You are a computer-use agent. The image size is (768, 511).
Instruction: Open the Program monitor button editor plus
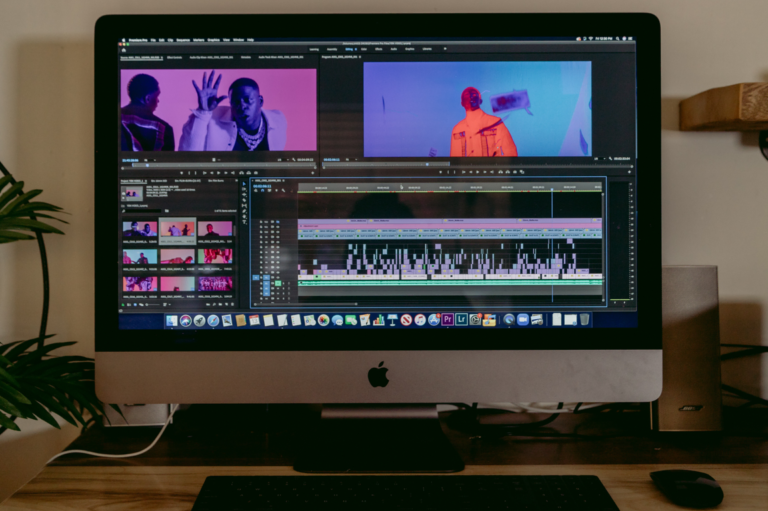tap(629, 172)
